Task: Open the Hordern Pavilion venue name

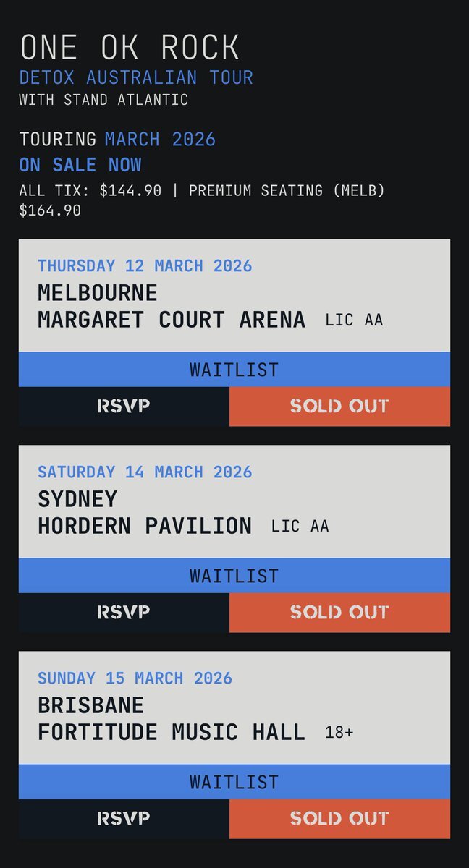Action: pos(145,526)
